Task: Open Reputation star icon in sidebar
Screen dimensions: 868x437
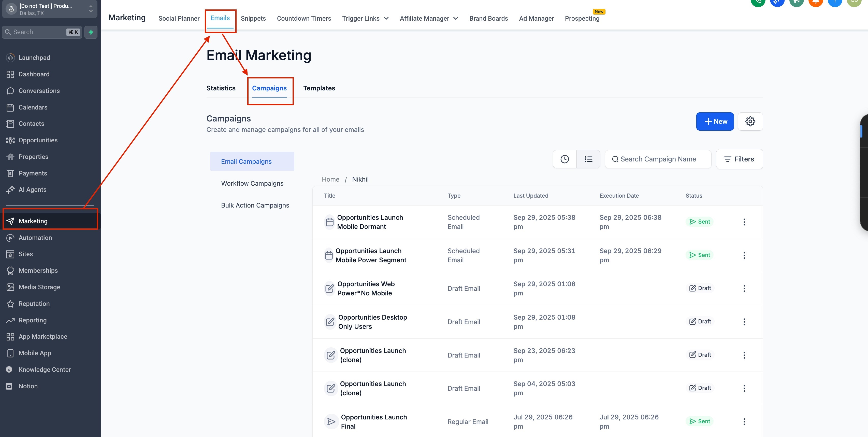Action: pos(10,304)
